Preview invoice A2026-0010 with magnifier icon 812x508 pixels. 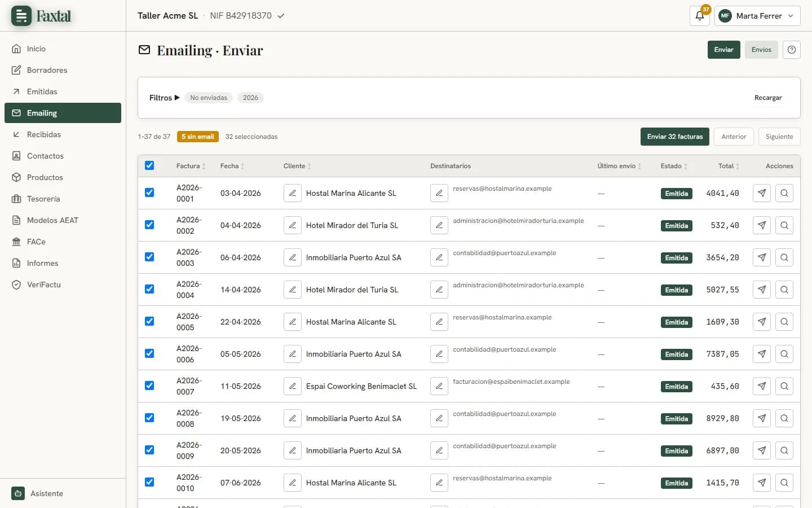[784, 483]
